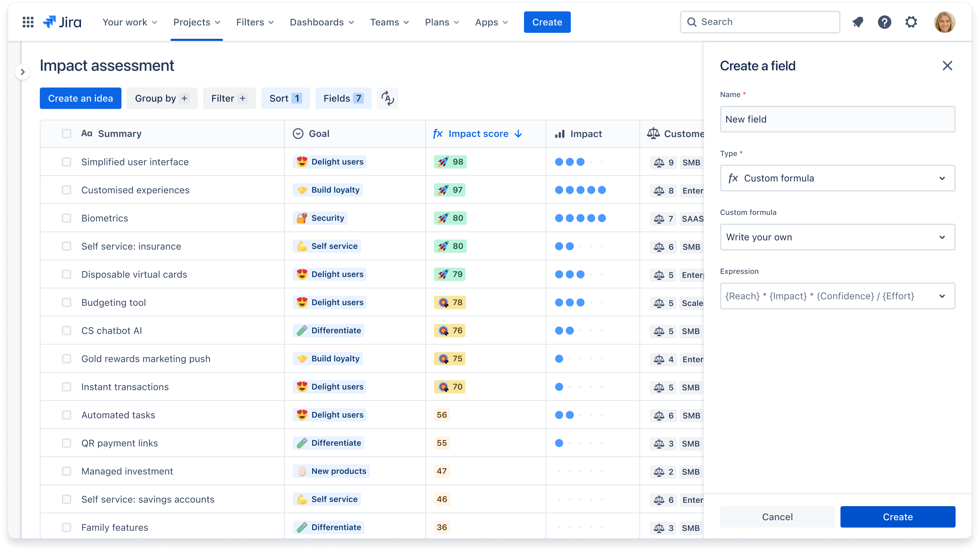
Task: Open the Custom formula dropdown
Action: pos(837,236)
